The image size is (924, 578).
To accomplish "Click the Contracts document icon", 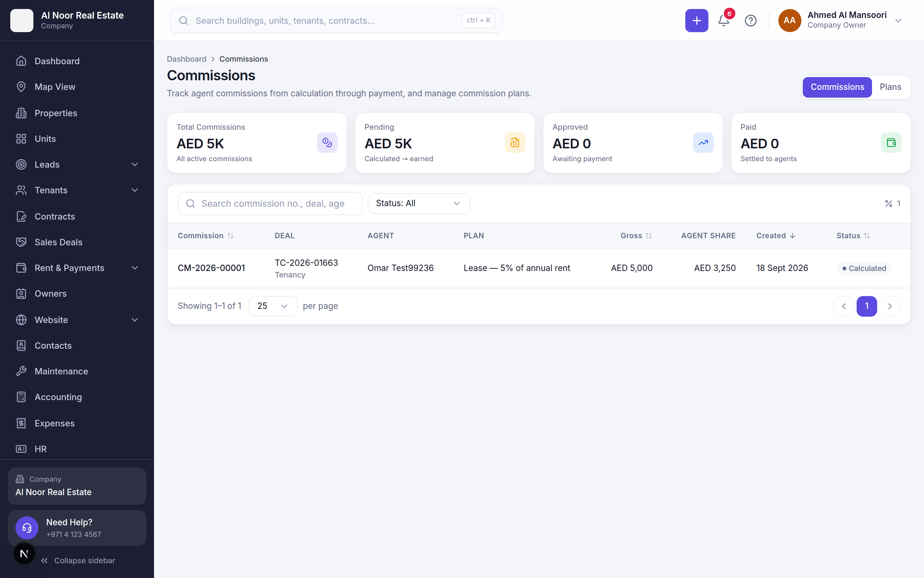I will point(21,216).
